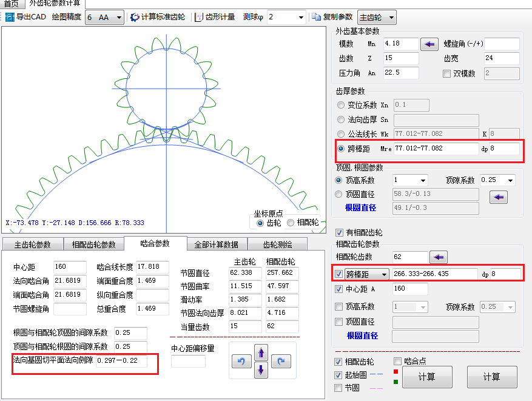
Task: Click the 齿数 Z input field
Action: [x=401, y=58]
